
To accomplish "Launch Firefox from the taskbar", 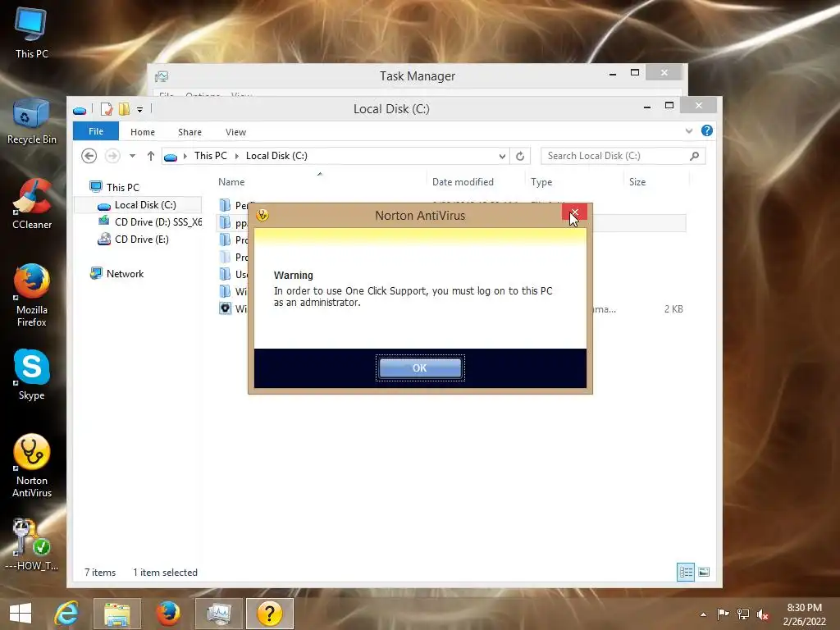I will point(167,614).
